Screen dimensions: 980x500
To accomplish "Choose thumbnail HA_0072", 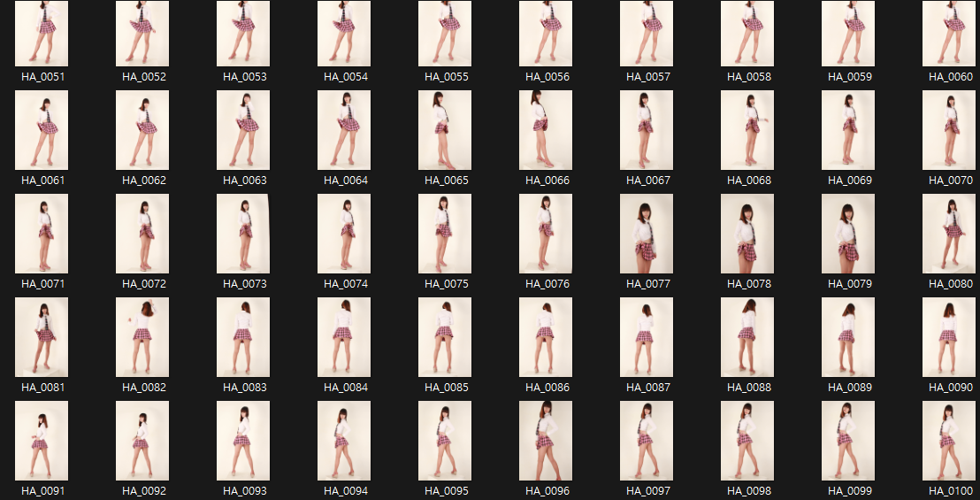I will tap(142, 234).
